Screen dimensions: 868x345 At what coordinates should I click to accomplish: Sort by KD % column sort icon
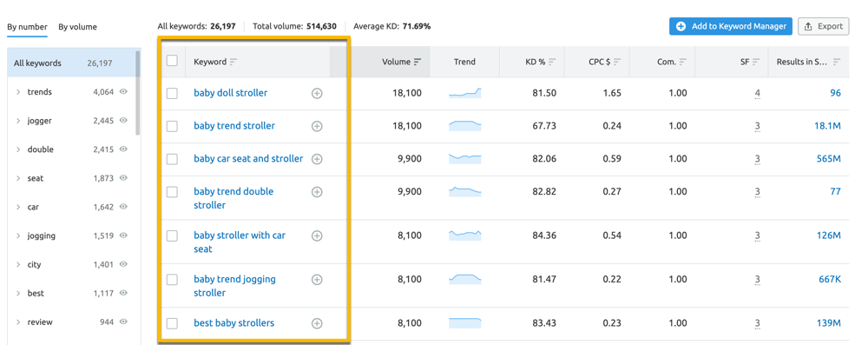pos(552,62)
